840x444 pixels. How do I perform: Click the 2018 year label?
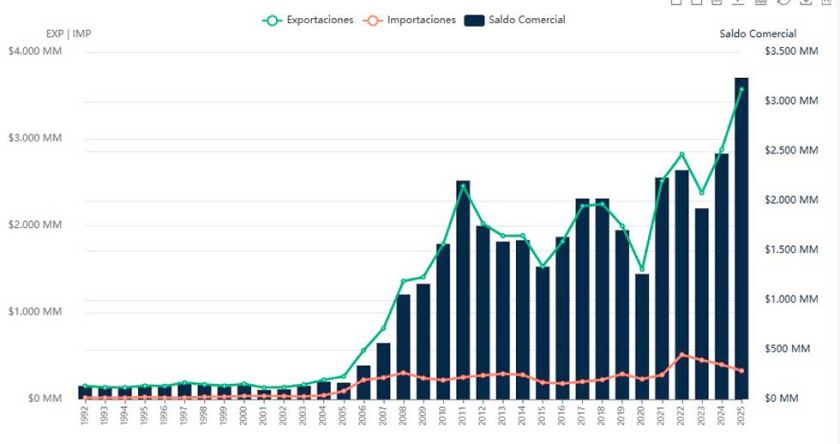(x=602, y=415)
